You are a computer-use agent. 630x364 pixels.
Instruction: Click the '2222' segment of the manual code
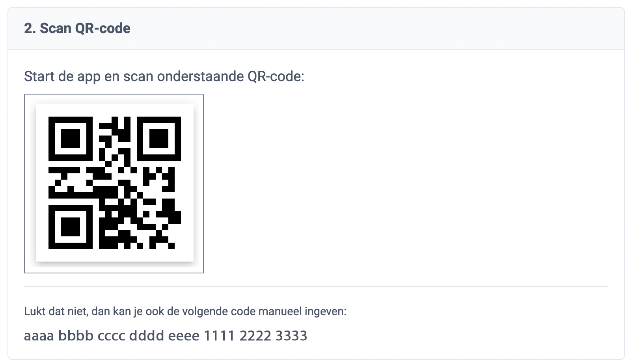pos(255,336)
